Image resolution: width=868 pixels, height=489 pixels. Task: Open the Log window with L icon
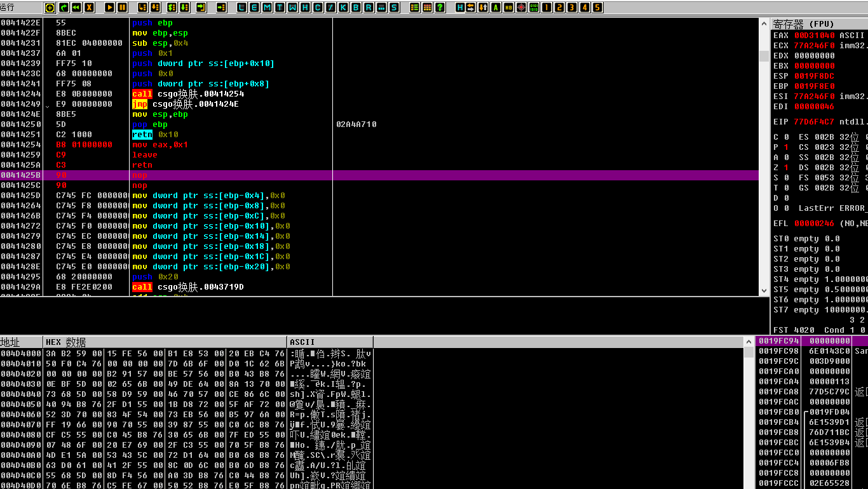241,8
